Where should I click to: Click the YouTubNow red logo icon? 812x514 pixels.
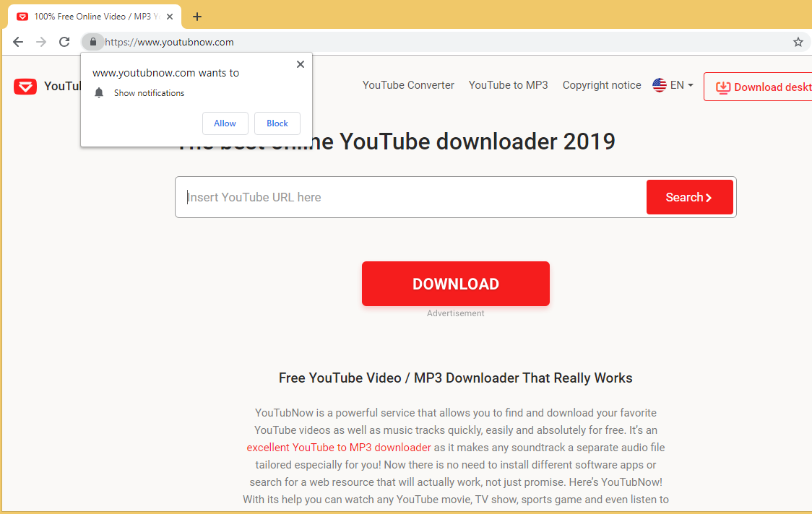(25, 87)
